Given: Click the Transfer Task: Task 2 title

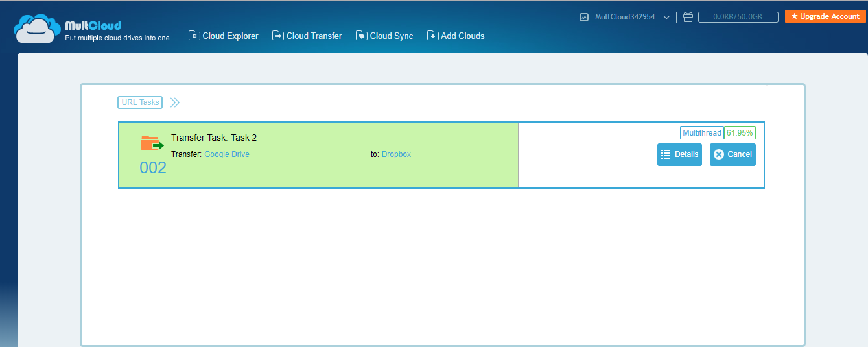Looking at the screenshot, I should click(214, 138).
